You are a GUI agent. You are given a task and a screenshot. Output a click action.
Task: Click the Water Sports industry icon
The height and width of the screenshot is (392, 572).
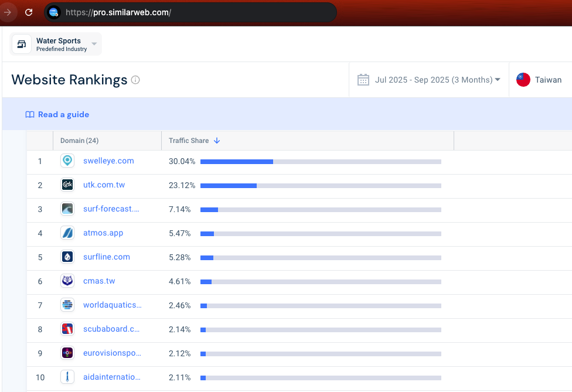pyautogui.click(x=21, y=44)
